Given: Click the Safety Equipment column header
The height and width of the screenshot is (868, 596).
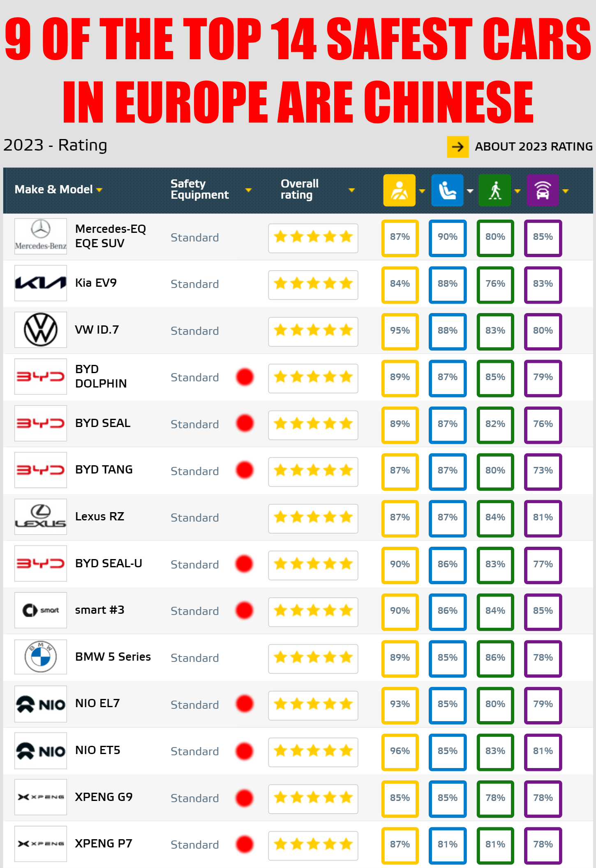Looking at the screenshot, I should (x=200, y=189).
